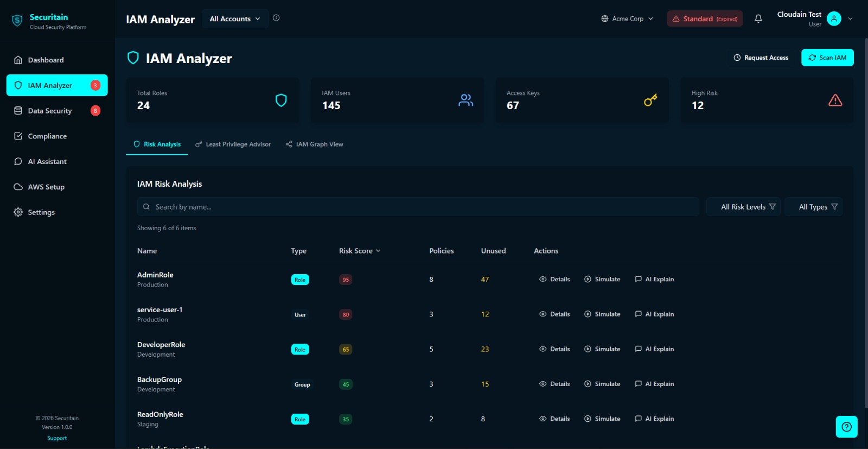Click the Securitain shield logo

click(17, 21)
